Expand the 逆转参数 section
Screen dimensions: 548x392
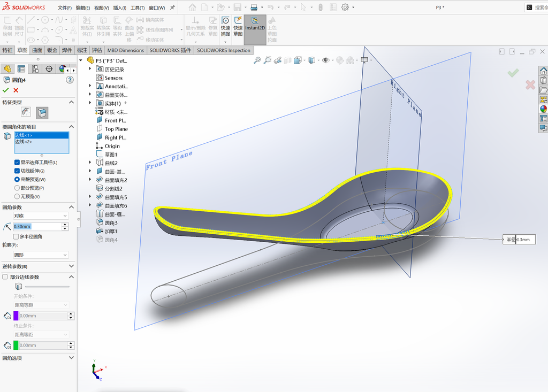click(71, 266)
